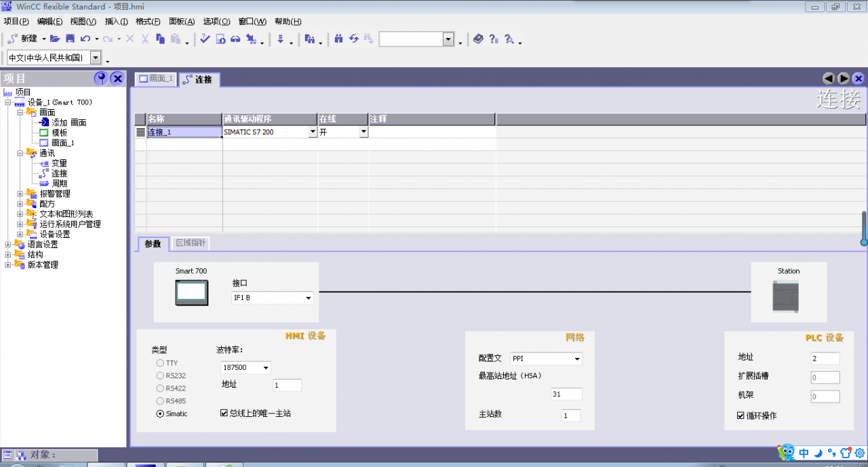
Task: Open the SIMATIC S7 200 driver dropdown
Action: pos(313,132)
